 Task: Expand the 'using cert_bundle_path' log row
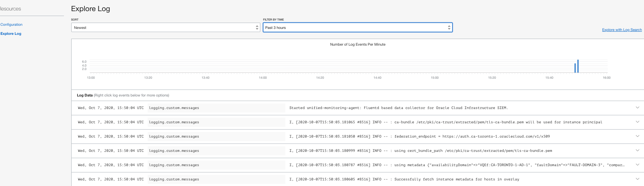tap(637, 150)
